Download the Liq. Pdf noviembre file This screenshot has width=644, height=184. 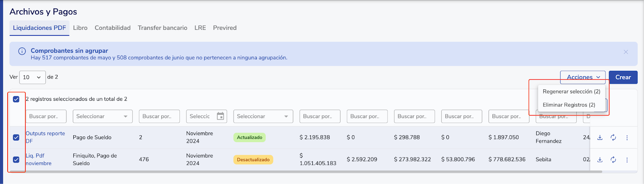pyautogui.click(x=600, y=160)
